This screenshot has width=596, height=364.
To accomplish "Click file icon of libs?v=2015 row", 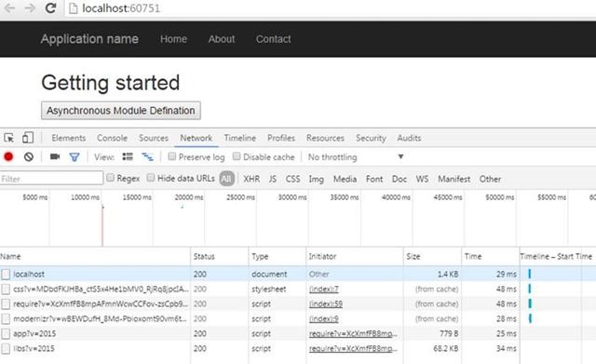I will (x=6, y=348).
